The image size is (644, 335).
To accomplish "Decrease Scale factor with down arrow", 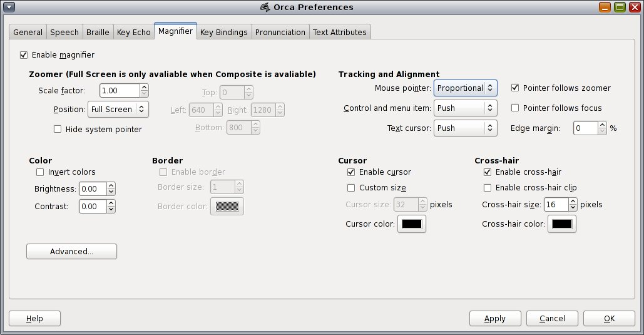I will point(144,94).
